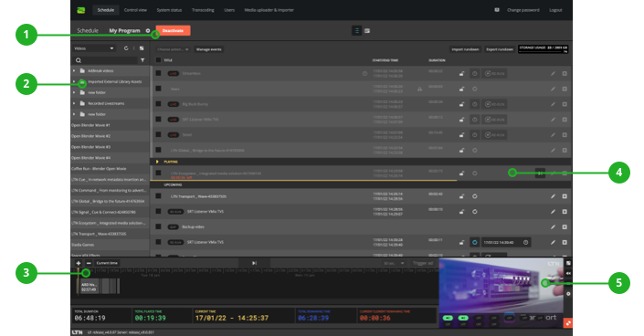644x336 pixels.
Task: Select the timeline clip block
Action: pos(90,287)
